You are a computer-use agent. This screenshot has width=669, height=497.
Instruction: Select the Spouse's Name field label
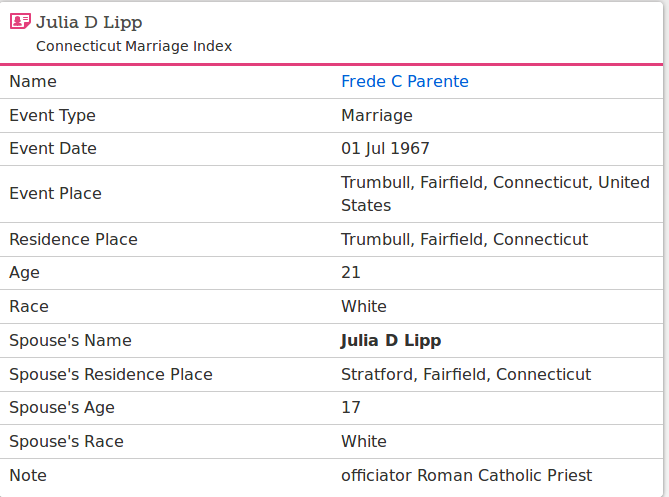tap(70, 340)
